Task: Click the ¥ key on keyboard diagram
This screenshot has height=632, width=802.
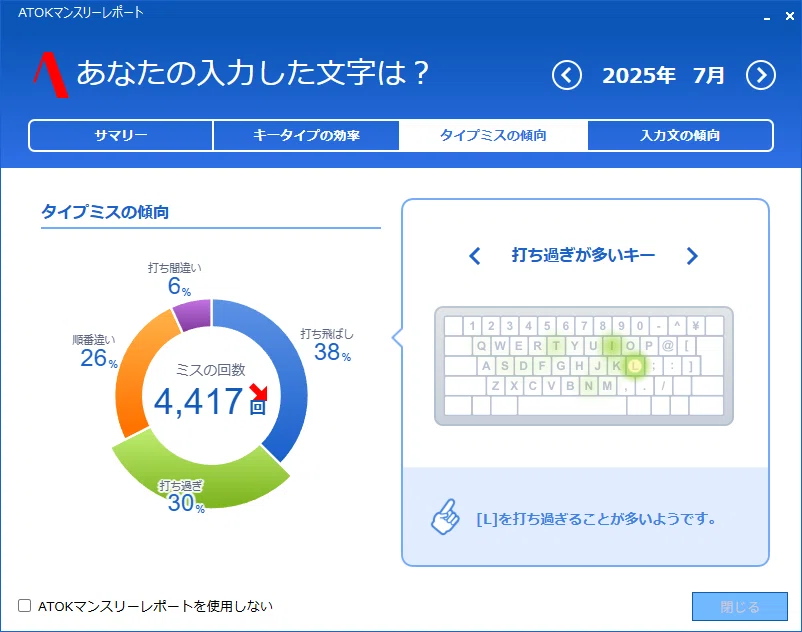Action: (696, 326)
